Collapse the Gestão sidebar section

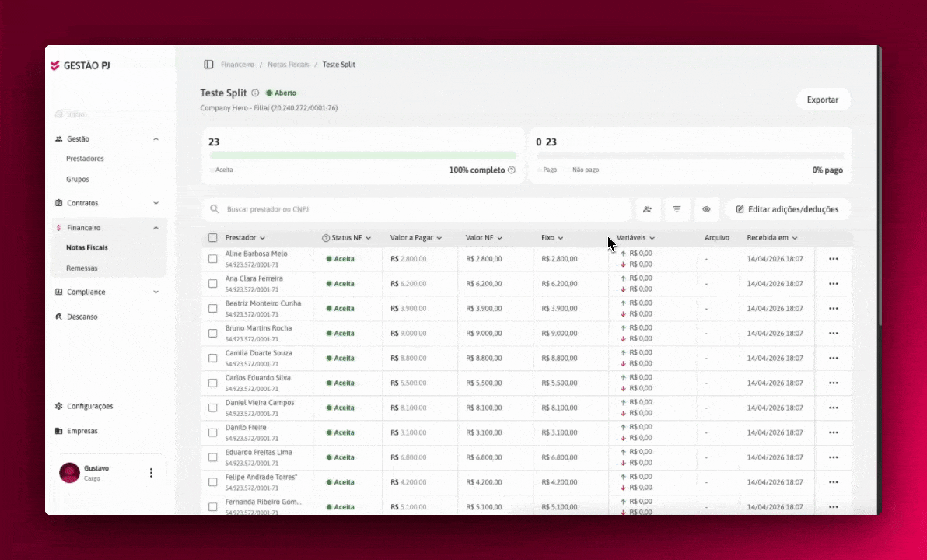(156, 139)
